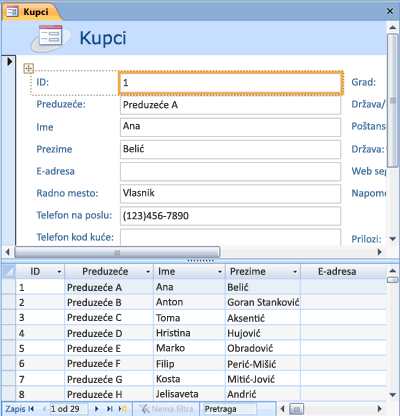400x416 pixels.
Task: Open the Preduzeće column filter dropdown
Action: [148, 272]
